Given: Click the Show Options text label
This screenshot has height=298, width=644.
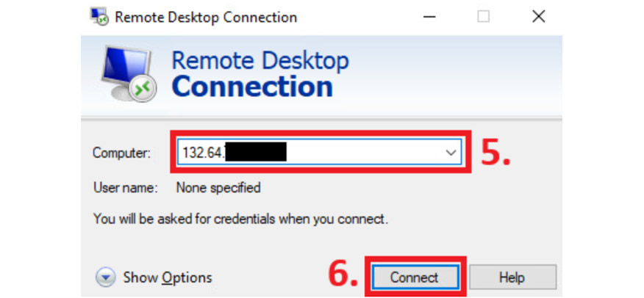Looking at the screenshot, I should click(168, 277).
